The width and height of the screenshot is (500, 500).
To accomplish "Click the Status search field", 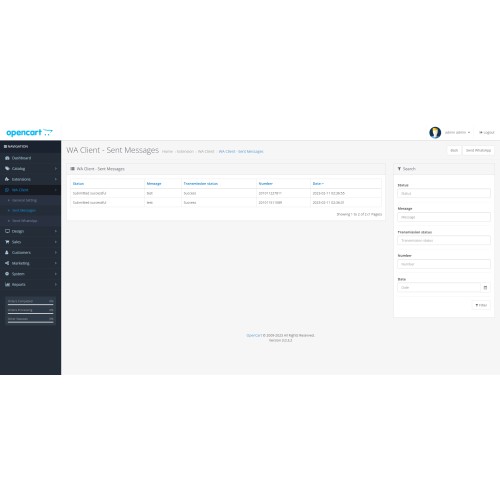I will (444, 193).
